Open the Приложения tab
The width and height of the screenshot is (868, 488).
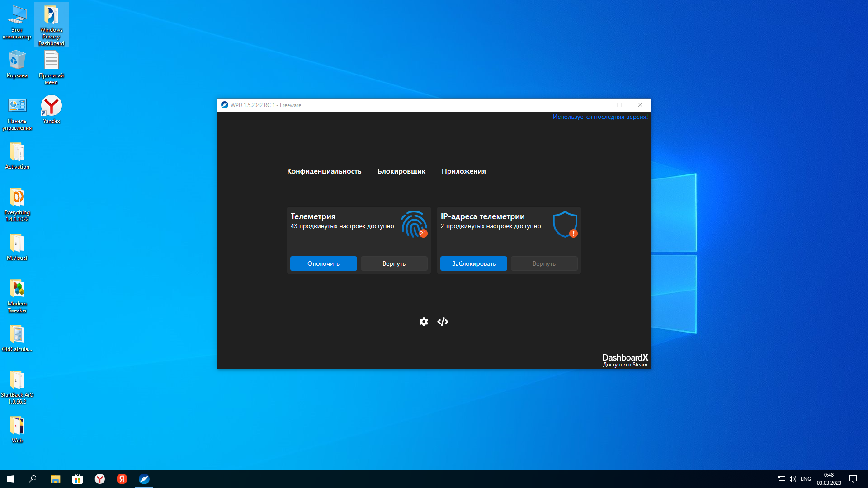(463, 171)
